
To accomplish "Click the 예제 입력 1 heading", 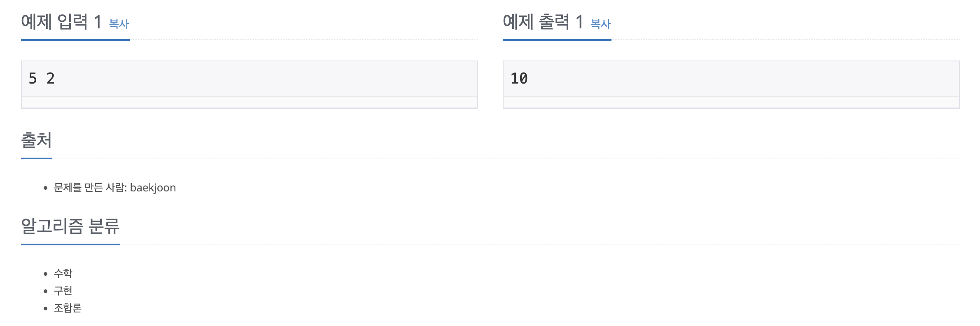I will (61, 22).
